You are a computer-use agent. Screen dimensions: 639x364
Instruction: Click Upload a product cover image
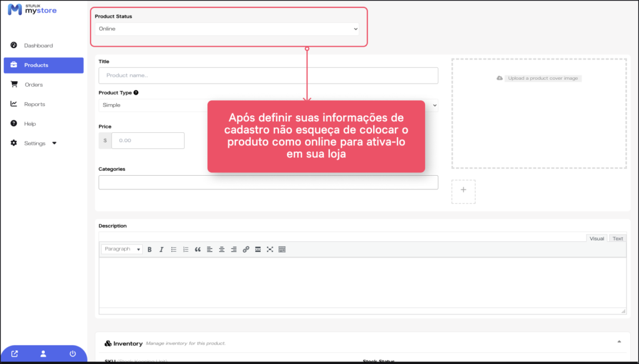click(x=539, y=79)
